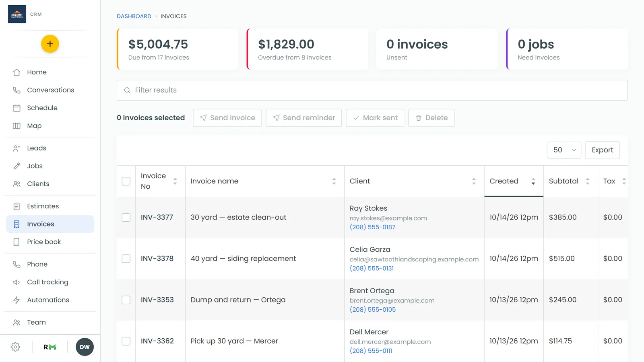Click the Mark sent button
644x362 pixels.
coord(375,118)
